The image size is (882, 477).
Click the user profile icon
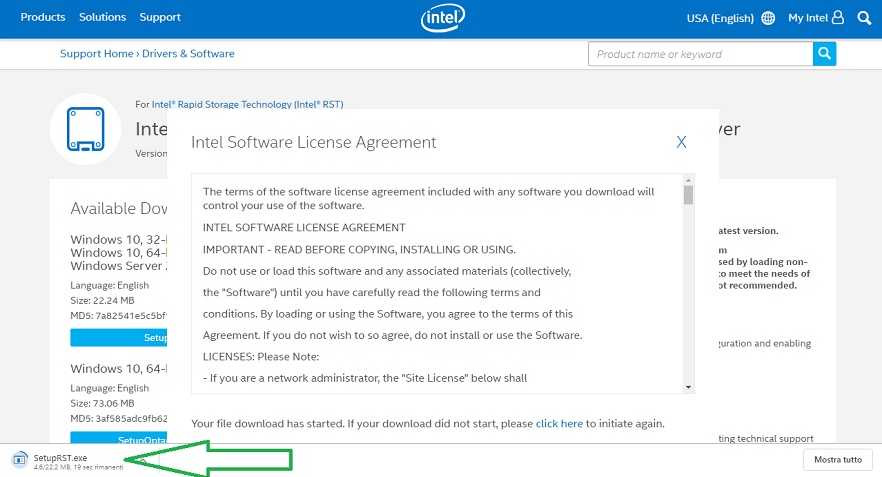838,17
